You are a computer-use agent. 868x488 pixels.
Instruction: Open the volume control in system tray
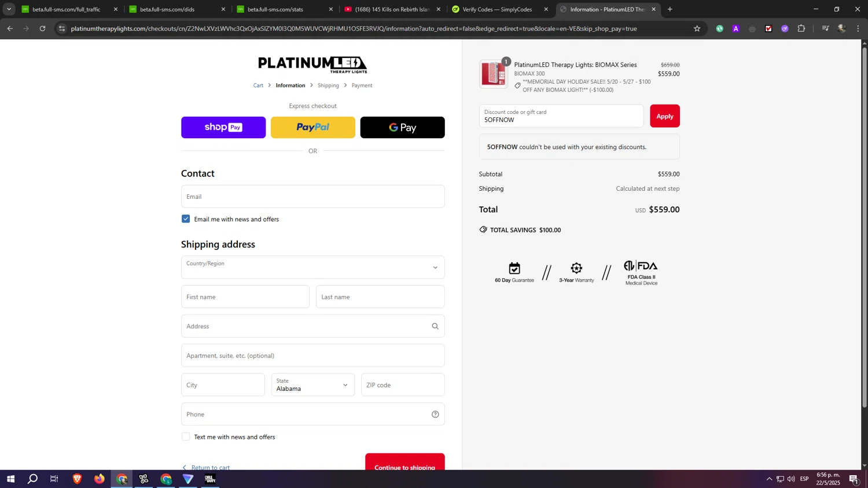[x=791, y=479]
